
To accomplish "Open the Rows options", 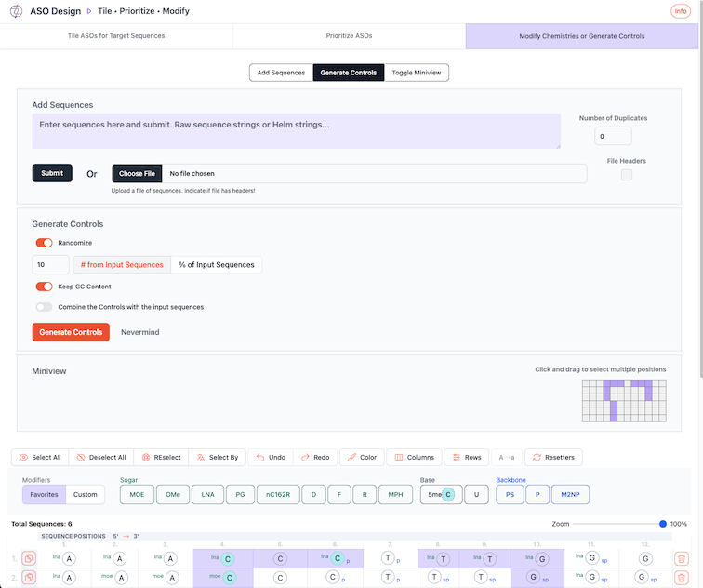I will (466, 457).
